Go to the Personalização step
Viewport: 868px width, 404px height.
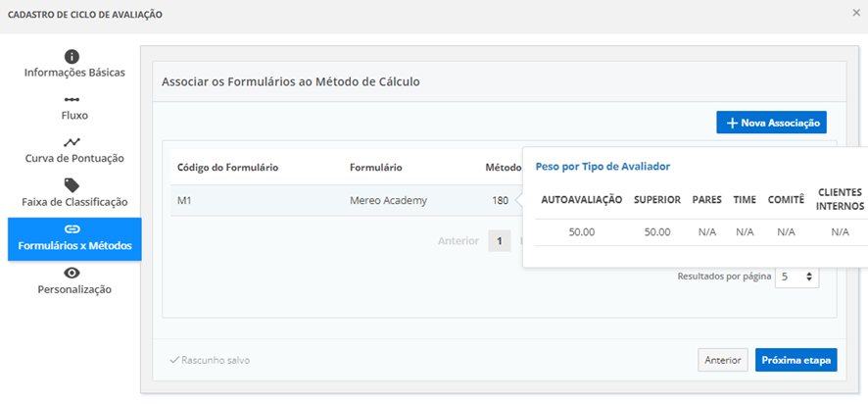pyautogui.click(x=74, y=289)
